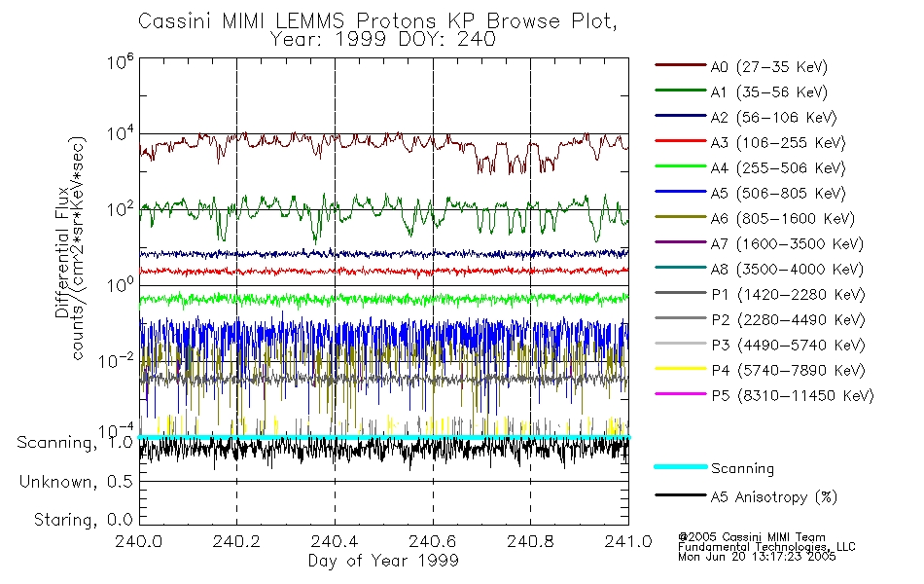Click the x-axis tick label 240.0

coord(138,541)
